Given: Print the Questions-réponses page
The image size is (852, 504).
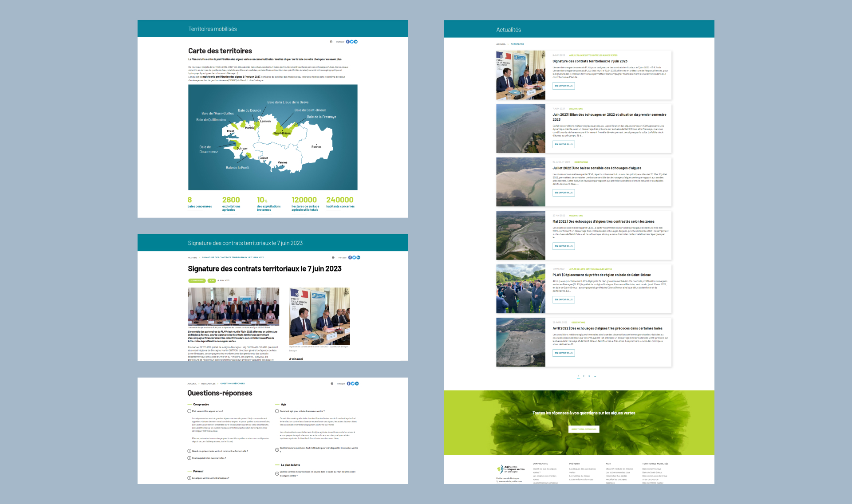Looking at the screenshot, I should tap(332, 384).
